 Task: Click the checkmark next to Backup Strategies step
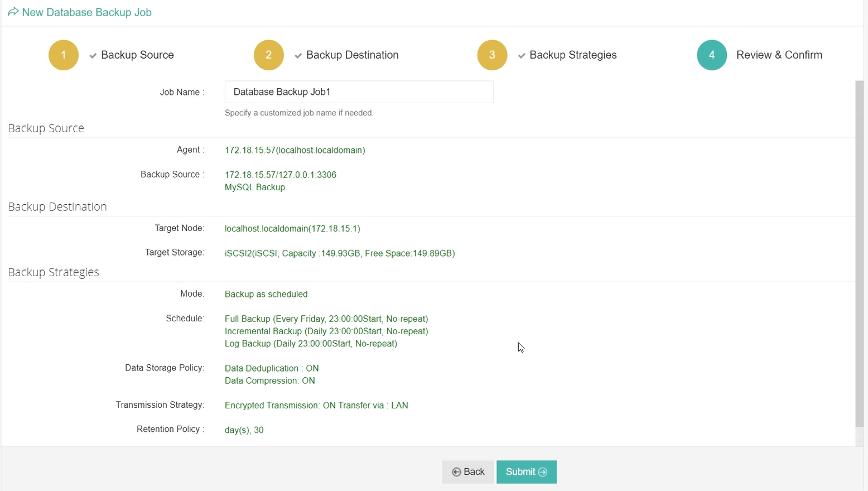(522, 55)
